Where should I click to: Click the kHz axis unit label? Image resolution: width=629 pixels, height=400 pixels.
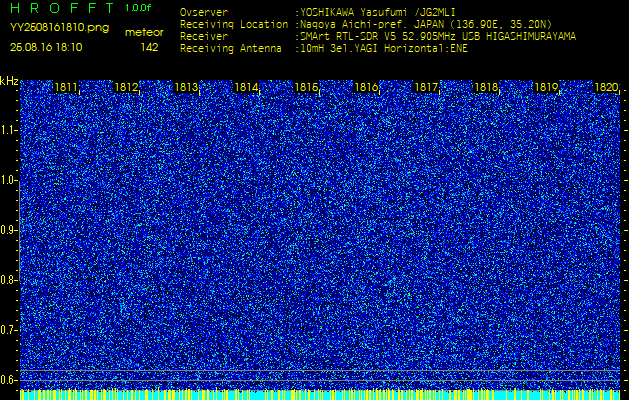point(9,81)
